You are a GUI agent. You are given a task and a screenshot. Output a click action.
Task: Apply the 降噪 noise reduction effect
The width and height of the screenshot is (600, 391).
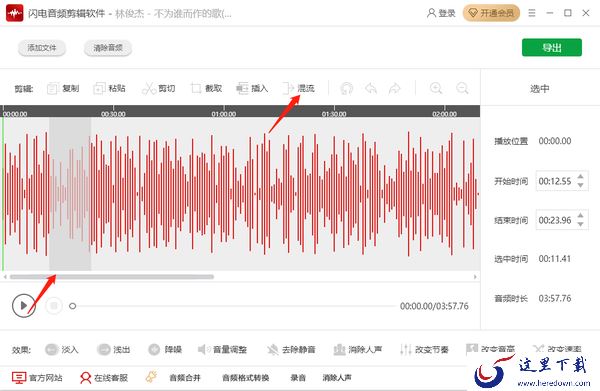[165, 349]
